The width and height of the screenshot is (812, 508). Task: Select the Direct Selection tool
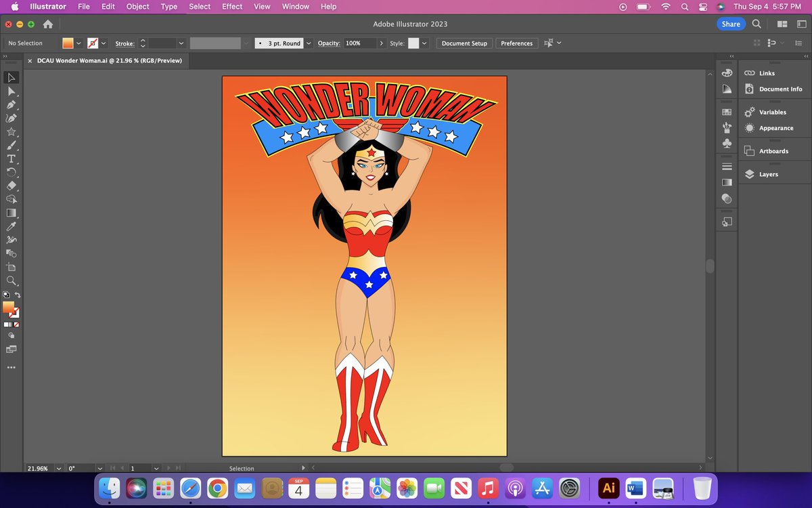tap(12, 91)
